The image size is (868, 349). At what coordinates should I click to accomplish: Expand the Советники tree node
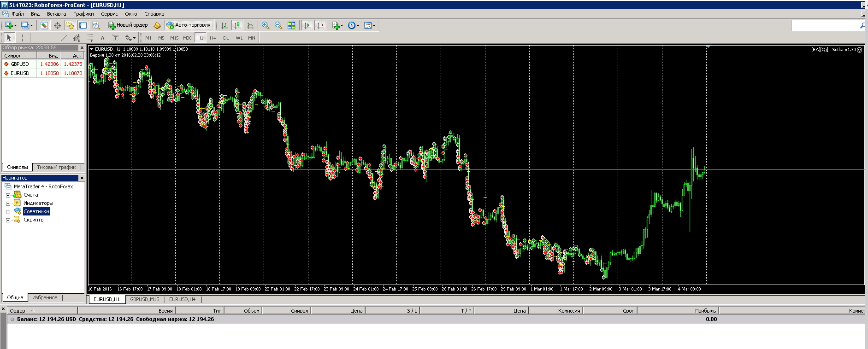(8, 212)
